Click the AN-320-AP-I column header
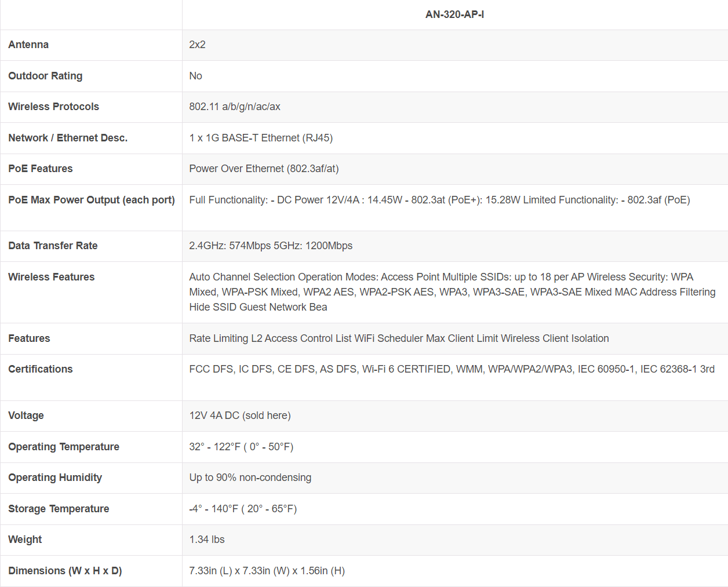Viewport: 728px width, 587px height. click(454, 14)
